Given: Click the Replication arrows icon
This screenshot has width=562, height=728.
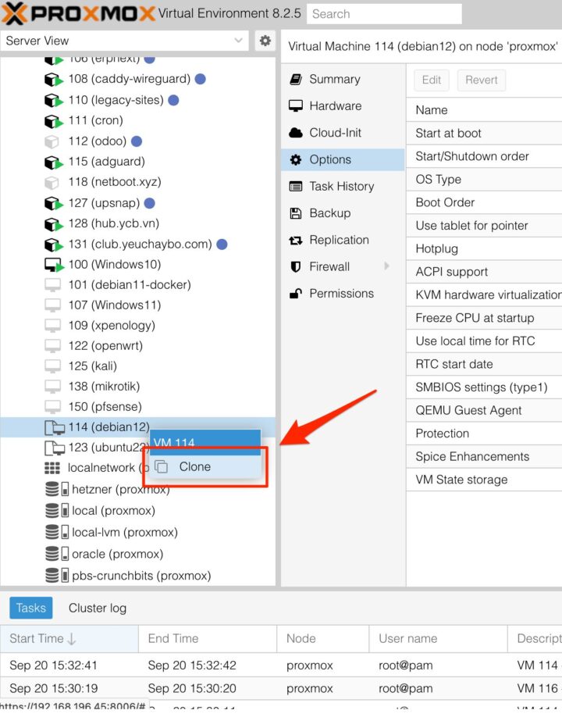Looking at the screenshot, I should pos(296,241).
